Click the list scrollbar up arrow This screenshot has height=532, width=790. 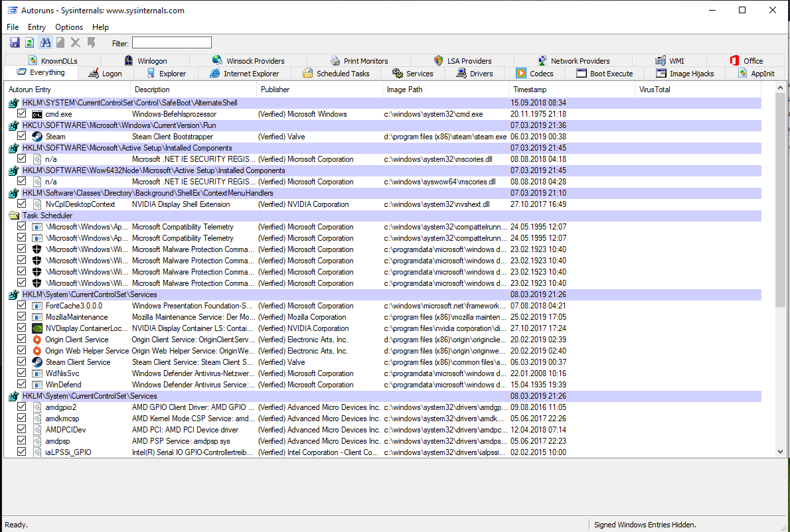(x=781, y=88)
